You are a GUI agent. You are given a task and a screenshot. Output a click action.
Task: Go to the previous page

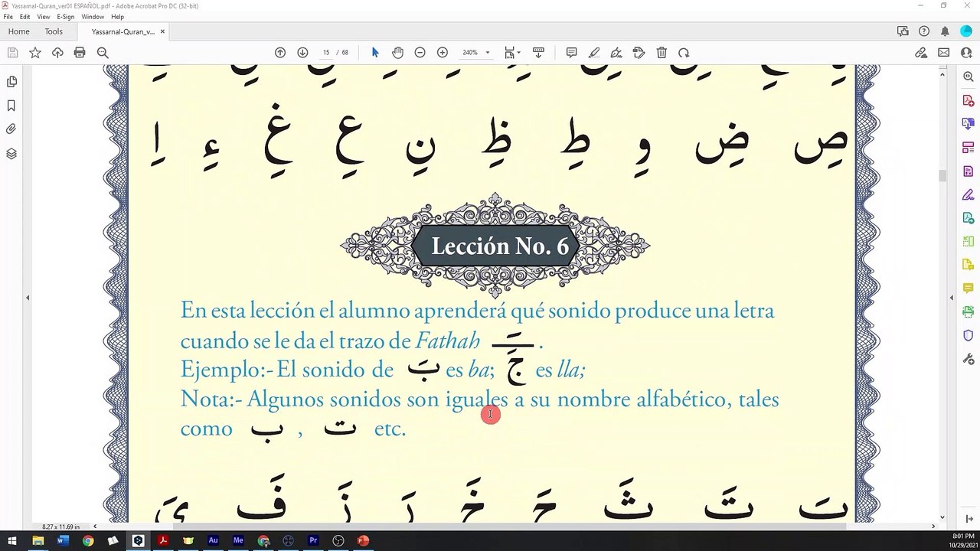(280, 53)
